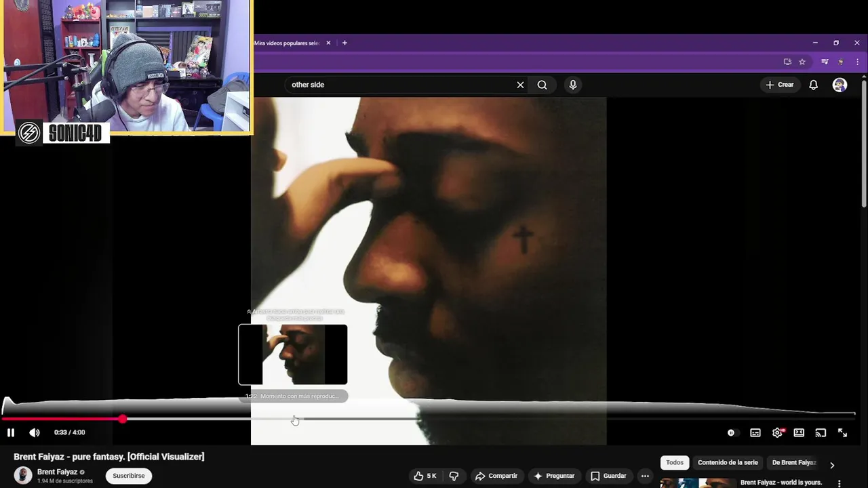868x488 pixels.
Task: Switch the player to theater mode
Action: tap(799, 432)
